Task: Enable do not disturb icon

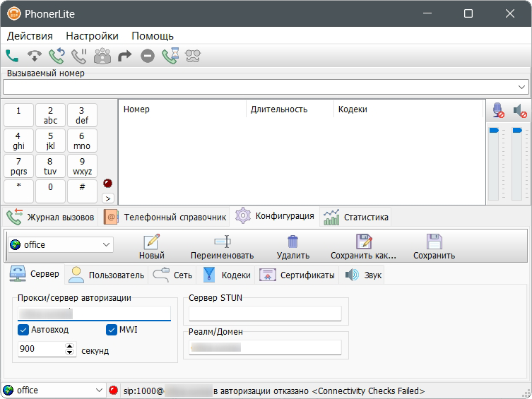Action: [147, 56]
